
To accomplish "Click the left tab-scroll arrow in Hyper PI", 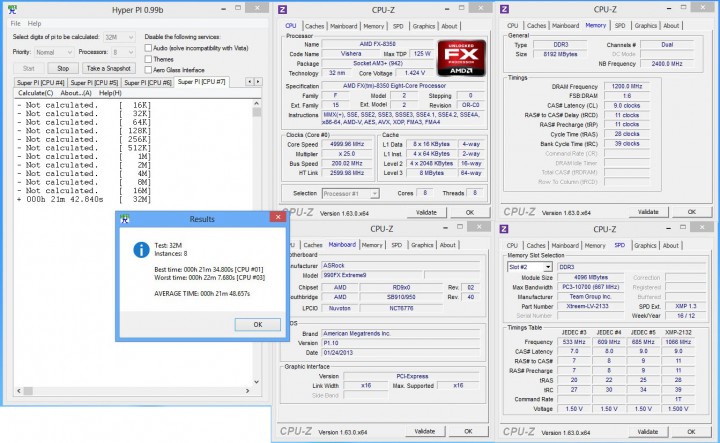I will pos(249,82).
